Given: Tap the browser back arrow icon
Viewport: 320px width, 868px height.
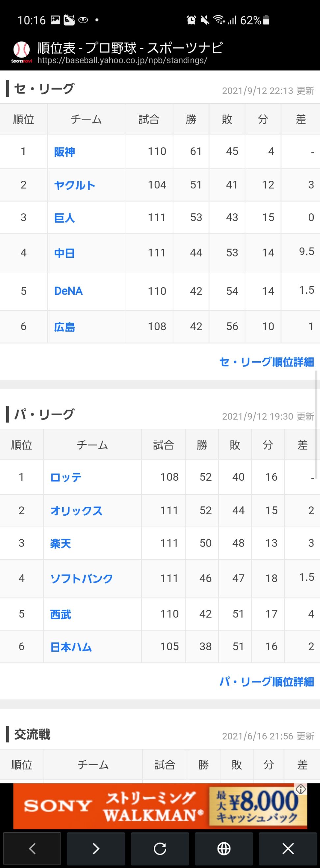Looking at the screenshot, I should 32,848.
